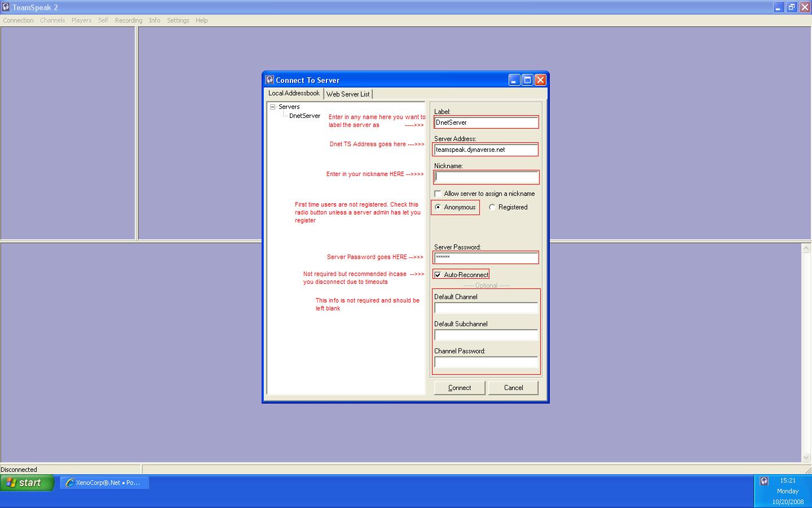Close the Connect To Server dialog
The image size is (812, 508).
540,80
